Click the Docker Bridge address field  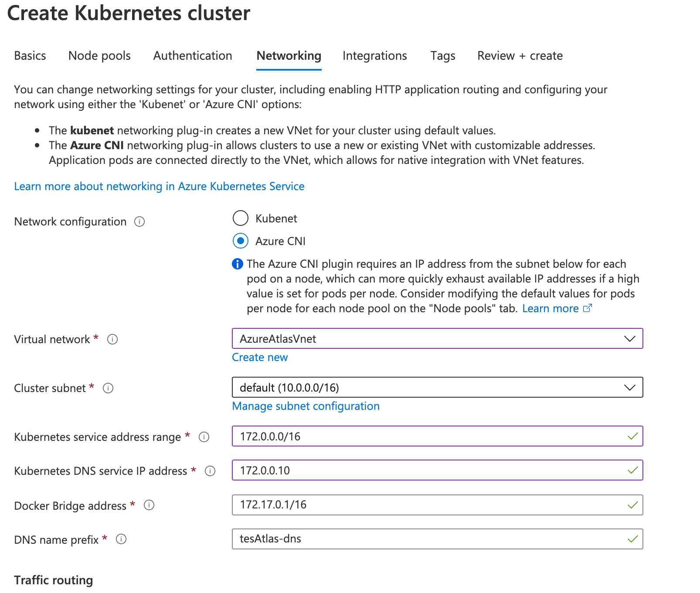pos(432,505)
